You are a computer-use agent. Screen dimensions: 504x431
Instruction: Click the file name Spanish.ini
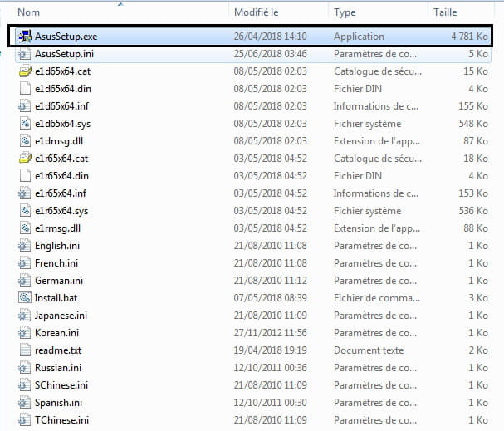point(58,403)
